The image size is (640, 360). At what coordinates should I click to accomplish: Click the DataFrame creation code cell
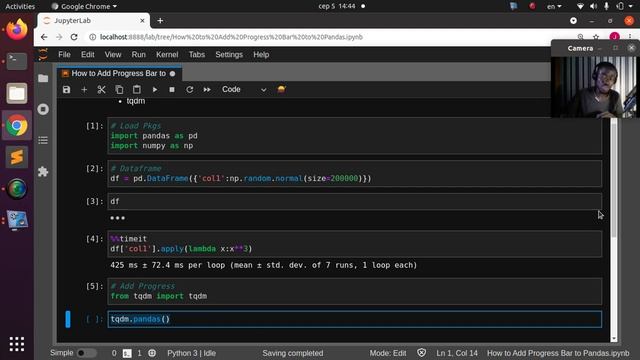click(x=355, y=173)
